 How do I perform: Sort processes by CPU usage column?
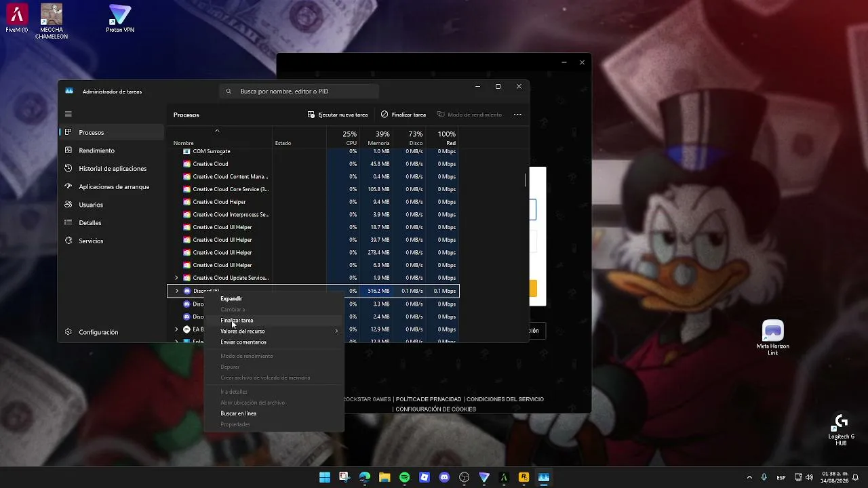[342, 138]
